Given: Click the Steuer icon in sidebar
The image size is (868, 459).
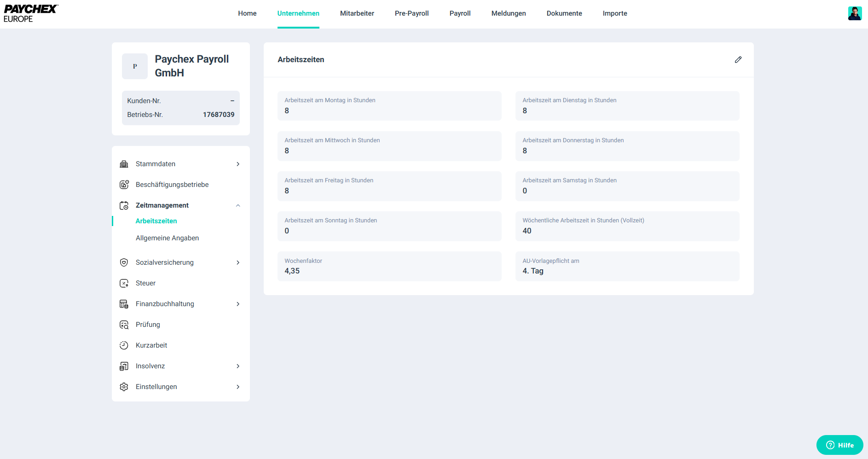Looking at the screenshot, I should [124, 283].
